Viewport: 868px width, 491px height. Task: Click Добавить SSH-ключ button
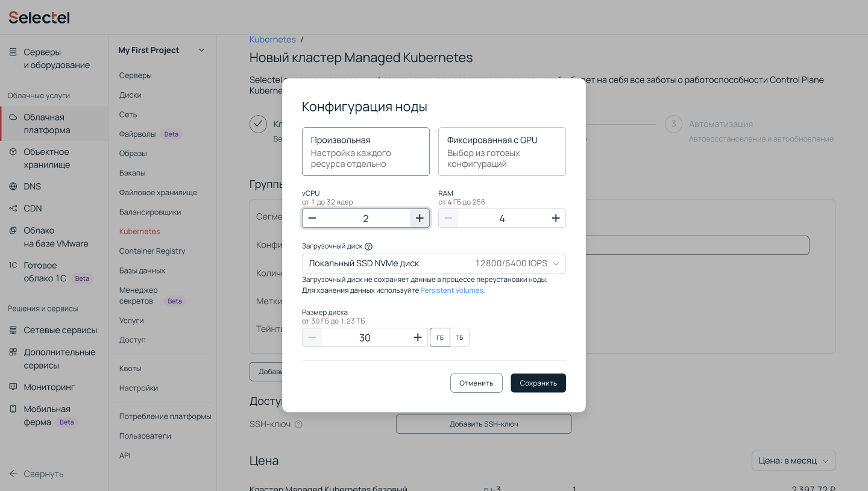click(484, 424)
